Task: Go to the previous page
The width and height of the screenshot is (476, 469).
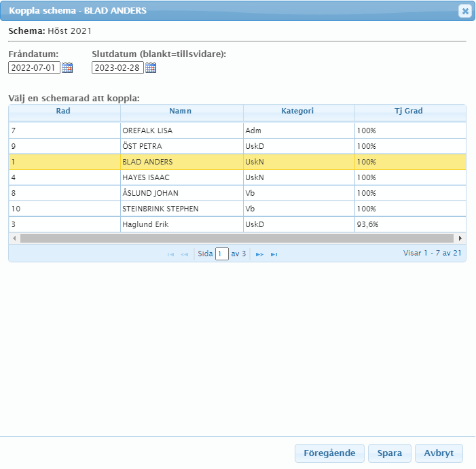Action: (184, 254)
